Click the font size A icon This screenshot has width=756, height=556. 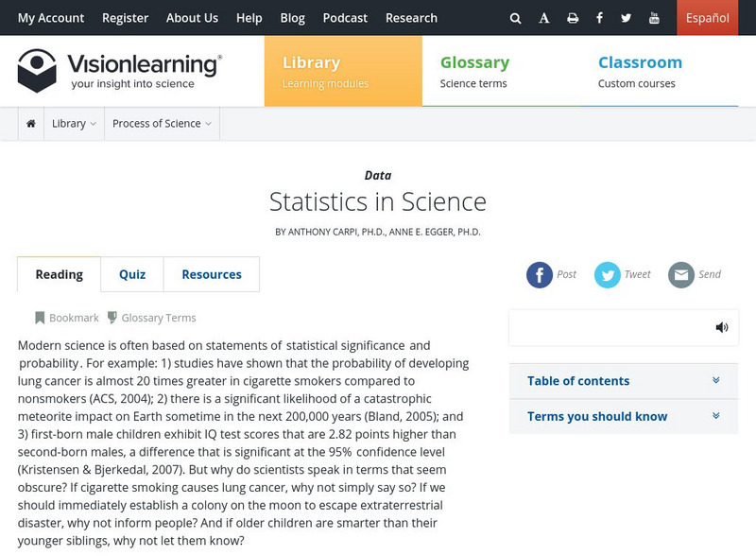coord(544,18)
